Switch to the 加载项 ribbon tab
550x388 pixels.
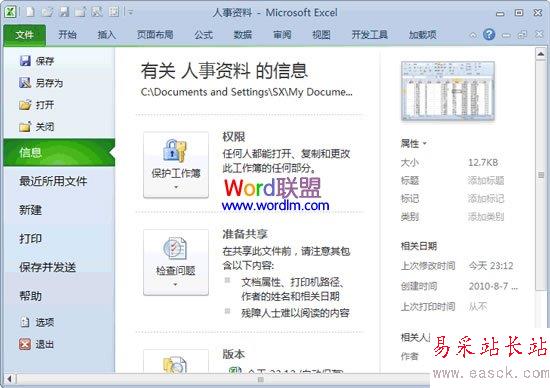(x=423, y=35)
